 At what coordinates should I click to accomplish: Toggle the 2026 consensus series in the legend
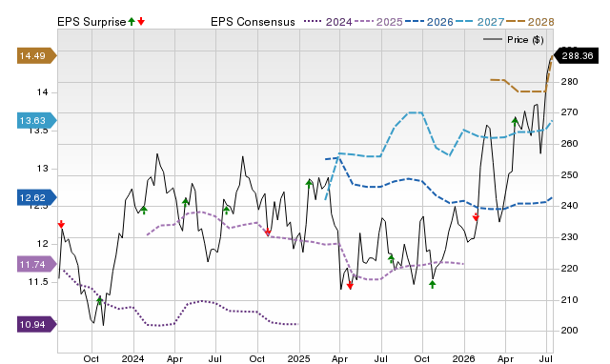(429, 22)
